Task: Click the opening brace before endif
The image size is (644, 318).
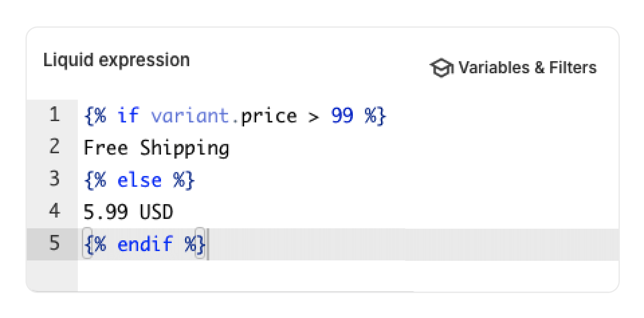Action: 88,244
